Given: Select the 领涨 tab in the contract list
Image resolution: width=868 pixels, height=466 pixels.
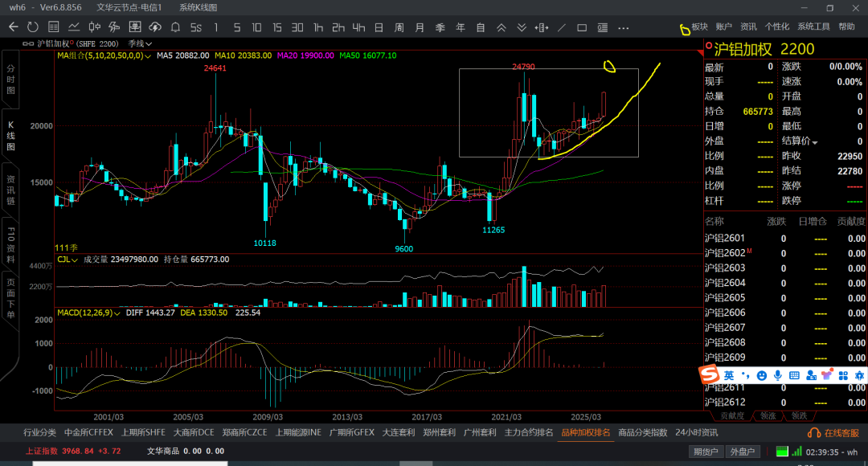Looking at the screenshot, I should click(x=768, y=415).
